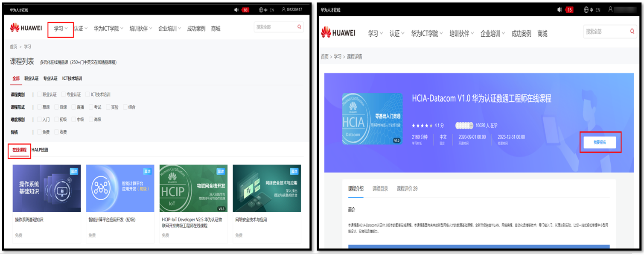The image size is (644, 255).
Task: Open the 课程目录 tab
Action: click(380, 188)
